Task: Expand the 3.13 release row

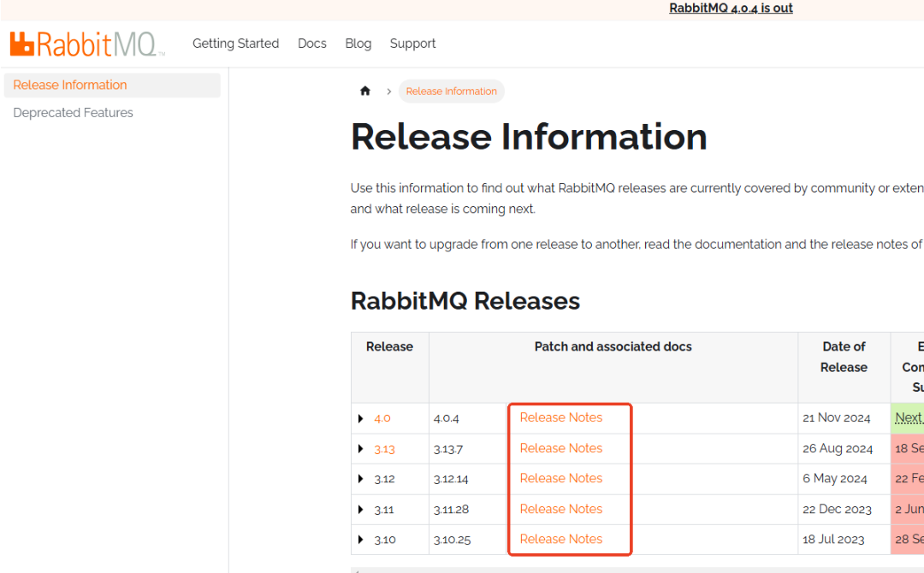Action: (361, 449)
